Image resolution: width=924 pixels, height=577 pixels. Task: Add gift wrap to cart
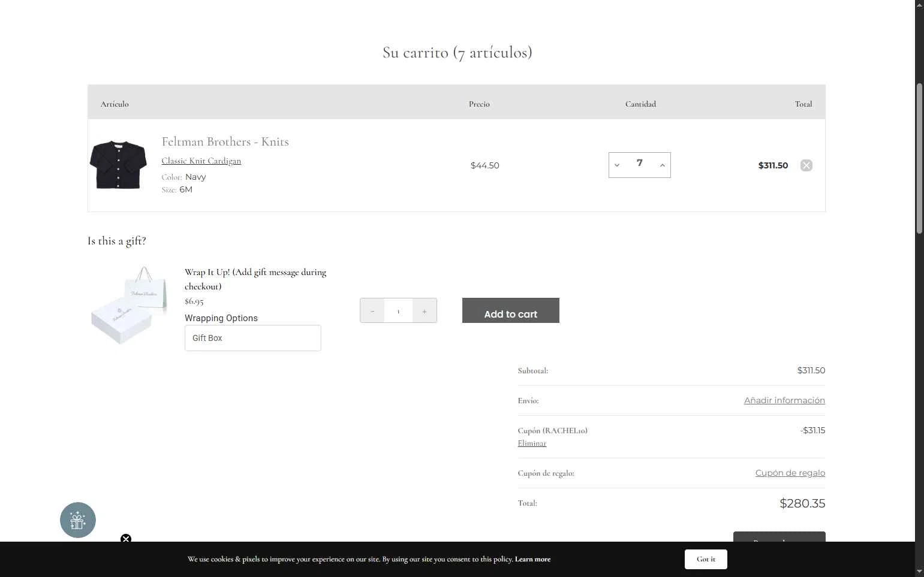(x=511, y=310)
